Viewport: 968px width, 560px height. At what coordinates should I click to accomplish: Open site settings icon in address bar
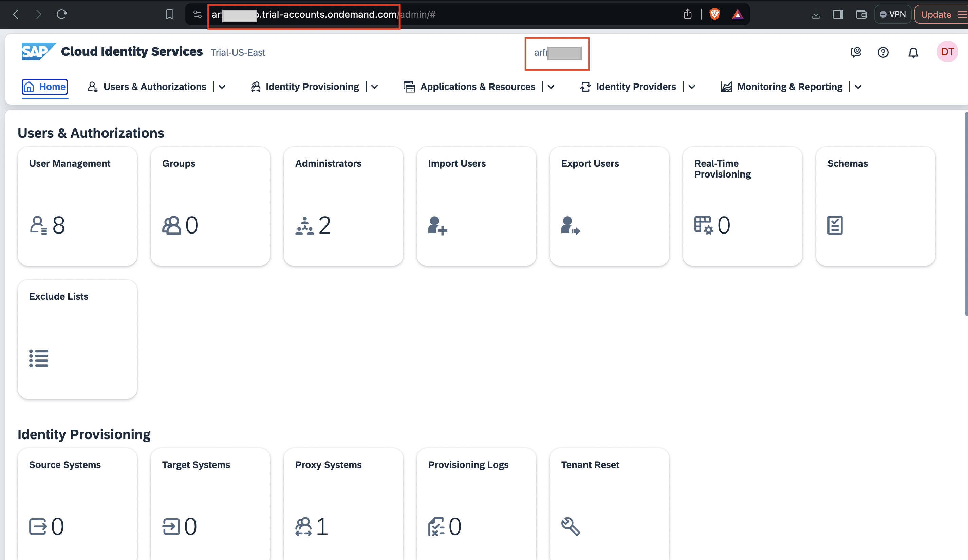(x=198, y=15)
